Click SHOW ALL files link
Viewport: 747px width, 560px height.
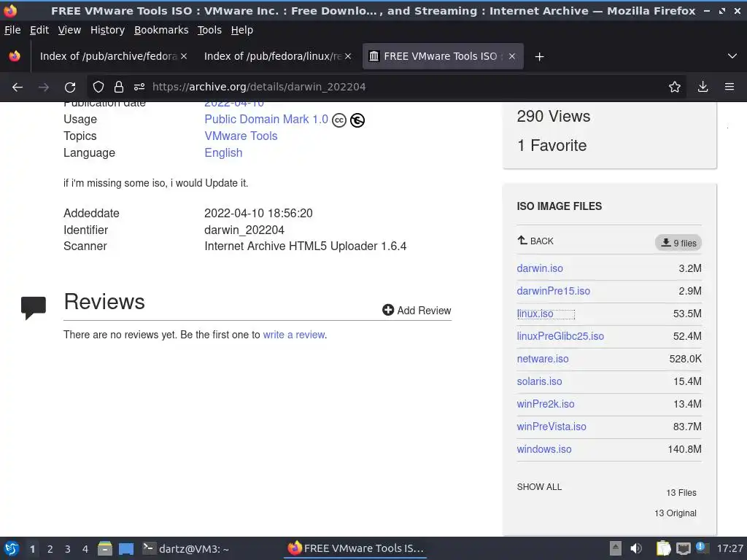tap(539, 486)
